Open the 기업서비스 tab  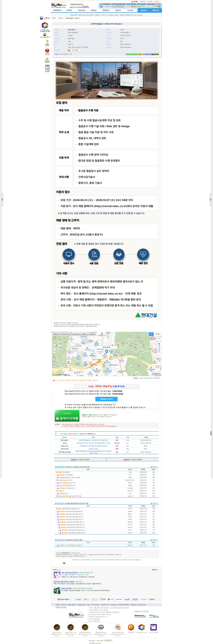[144, 11]
